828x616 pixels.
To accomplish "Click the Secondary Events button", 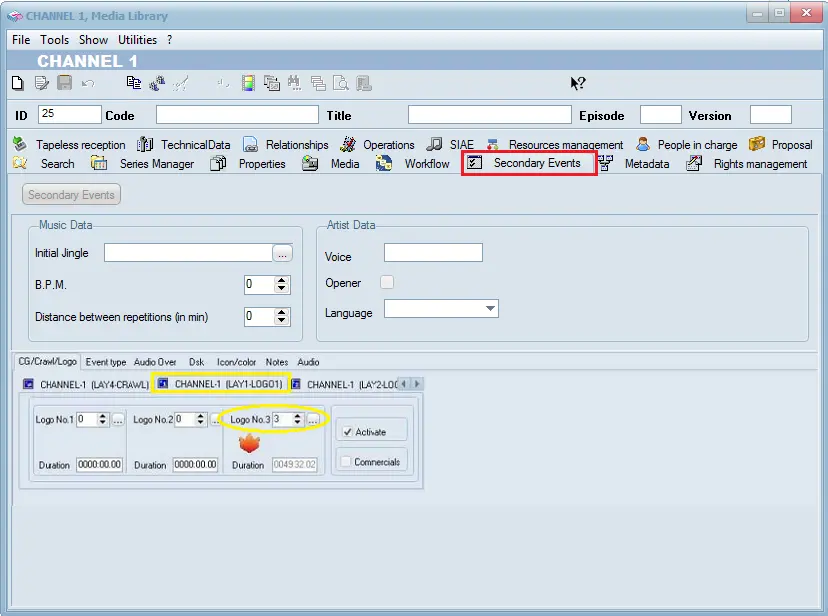I will [71, 195].
